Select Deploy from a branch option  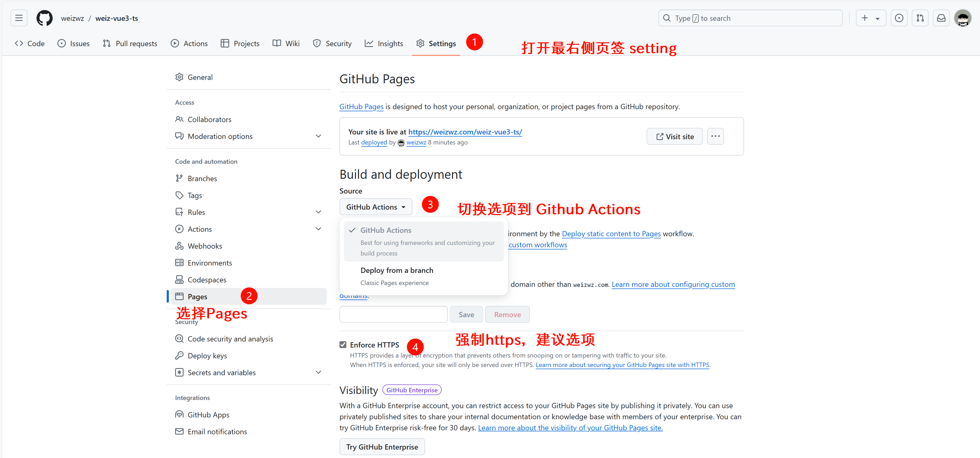point(397,270)
